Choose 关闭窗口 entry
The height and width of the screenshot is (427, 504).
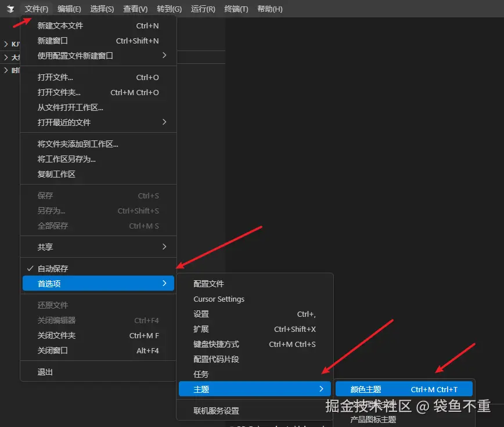coord(98,350)
